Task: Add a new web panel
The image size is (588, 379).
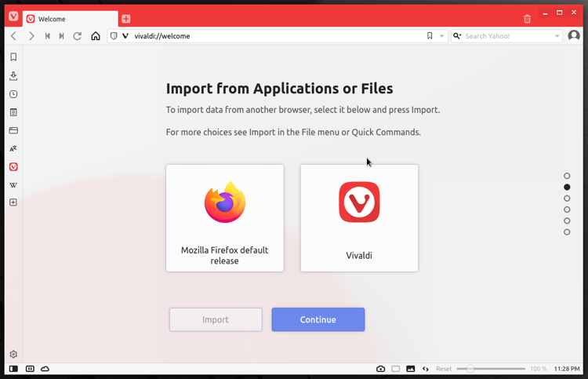Action: (x=13, y=202)
